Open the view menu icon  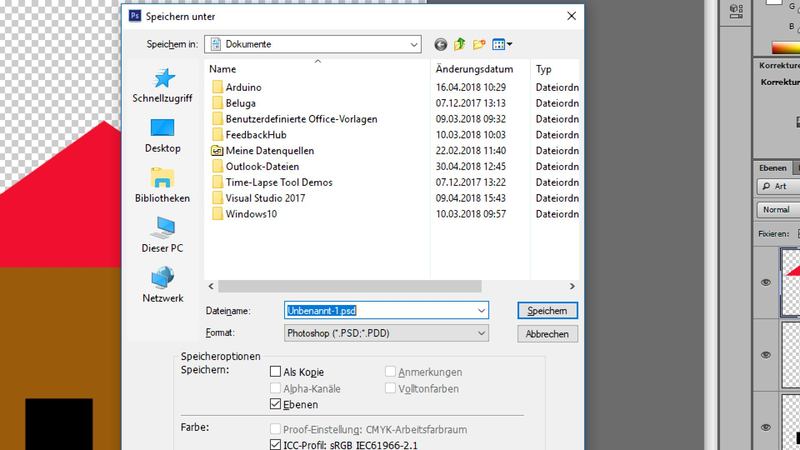(x=498, y=44)
